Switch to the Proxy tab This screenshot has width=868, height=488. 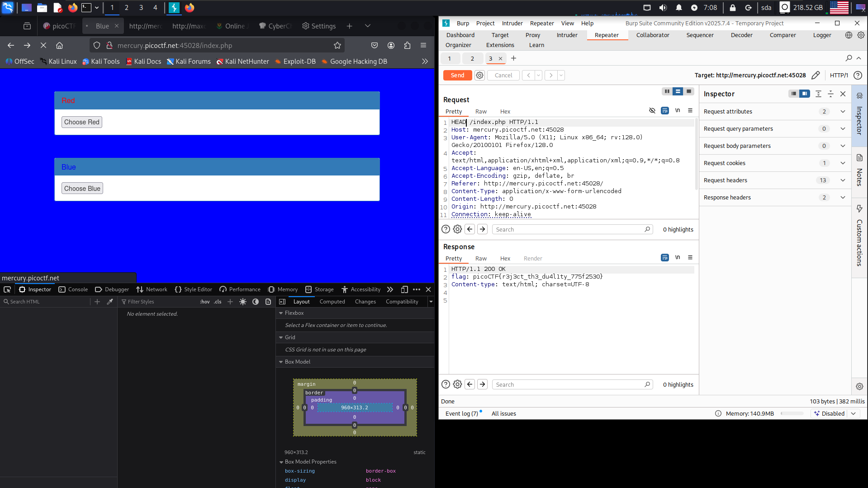click(x=532, y=35)
